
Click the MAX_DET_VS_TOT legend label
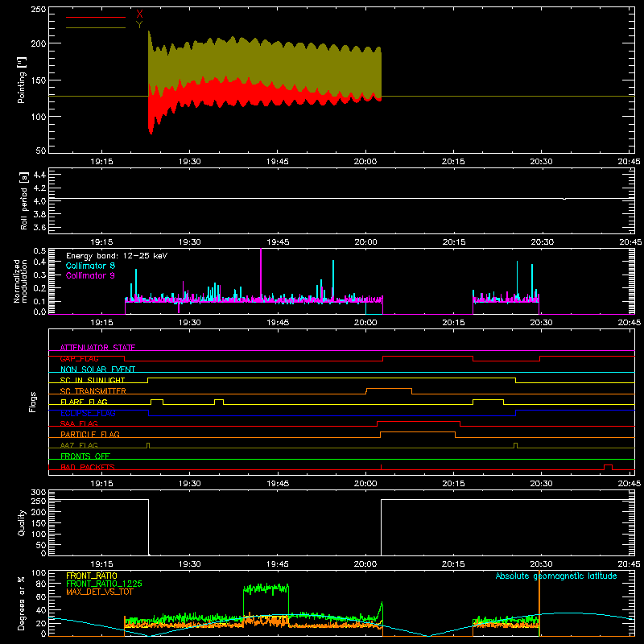[x=99, y=592]
